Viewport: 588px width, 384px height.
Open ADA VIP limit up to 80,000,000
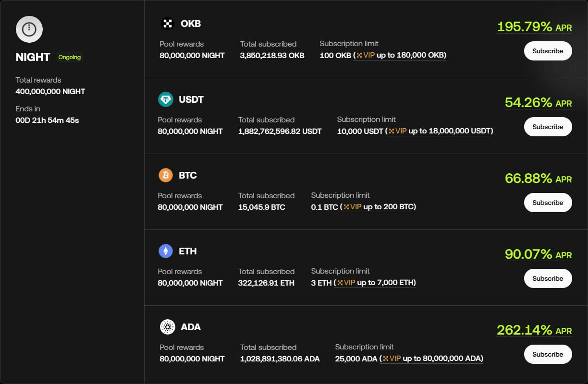(x=432, y=359)
